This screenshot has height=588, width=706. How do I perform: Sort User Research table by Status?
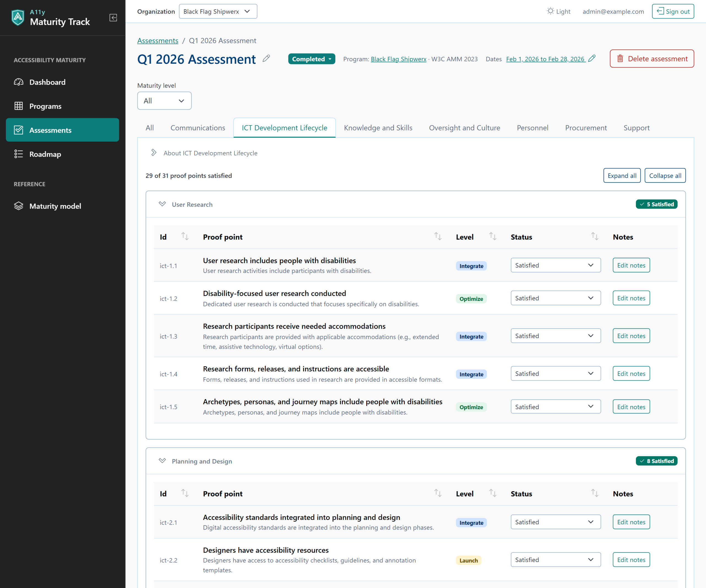[595, 237]
